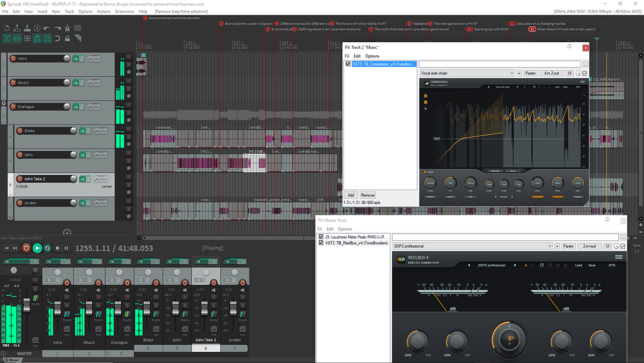
Task: Click the transport Stop button
Action: (x=57, y=248)
